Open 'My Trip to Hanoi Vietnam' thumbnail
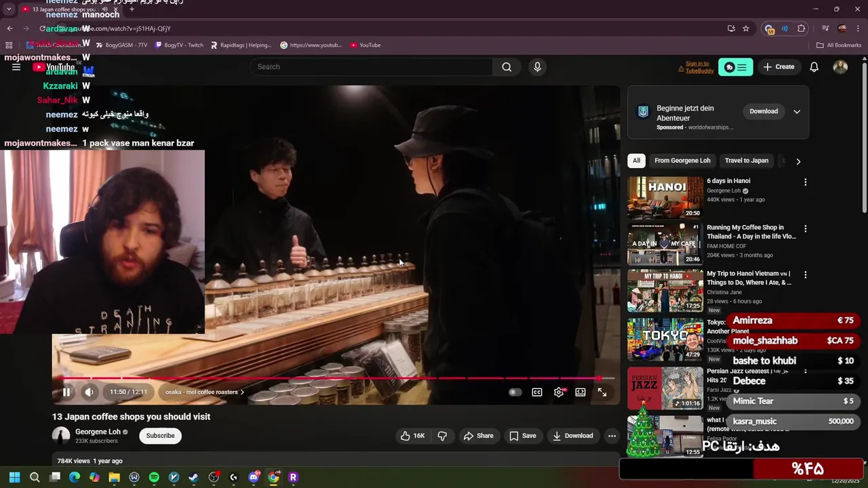 pyautogui.click(x=665, y=290)
